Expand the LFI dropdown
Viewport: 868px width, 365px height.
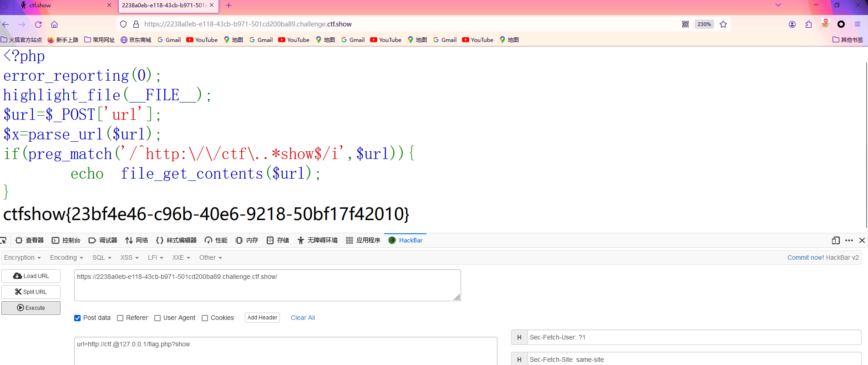(x=156, y=257)
